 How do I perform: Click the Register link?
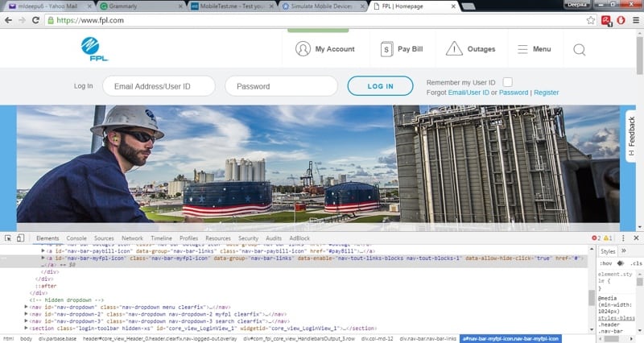(546, 93)
